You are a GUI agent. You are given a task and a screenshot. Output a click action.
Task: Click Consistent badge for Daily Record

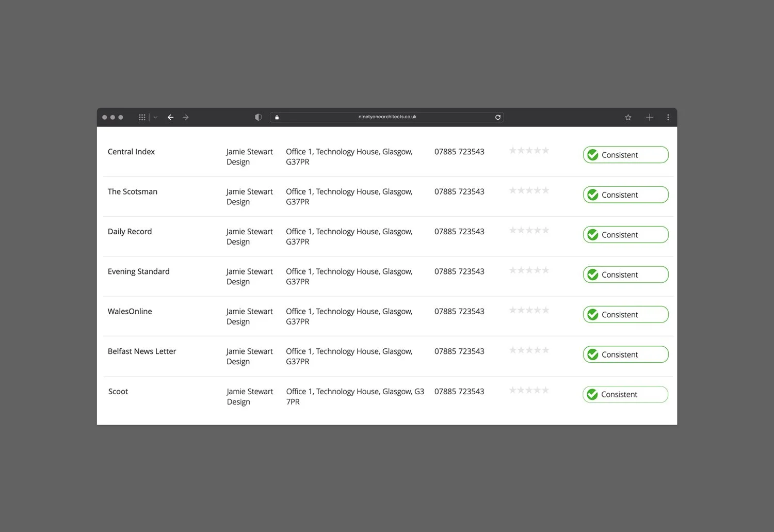[x=626, y=235]
